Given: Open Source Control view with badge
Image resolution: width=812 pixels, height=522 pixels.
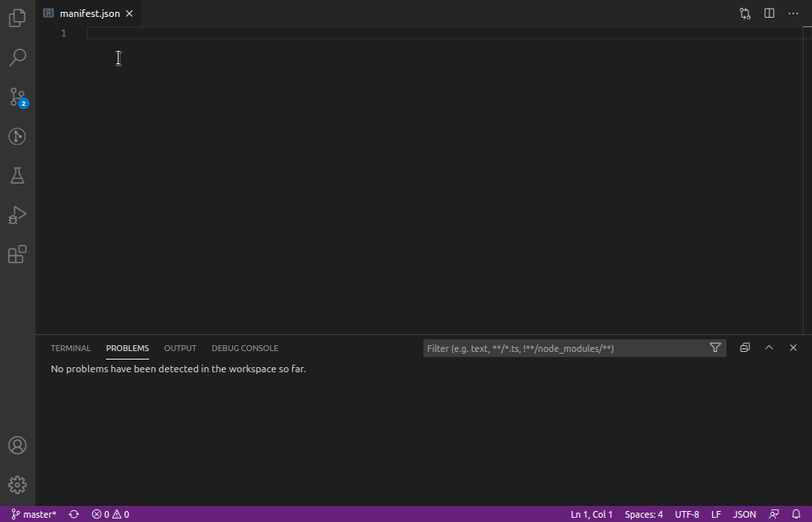Looking at the screenshot, I should tap(17, 97).
